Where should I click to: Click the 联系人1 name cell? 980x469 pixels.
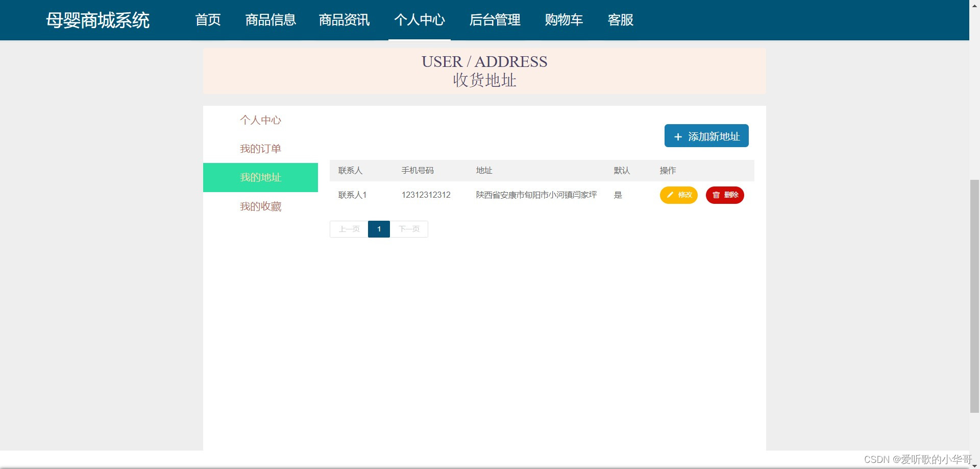click(352, 195)
